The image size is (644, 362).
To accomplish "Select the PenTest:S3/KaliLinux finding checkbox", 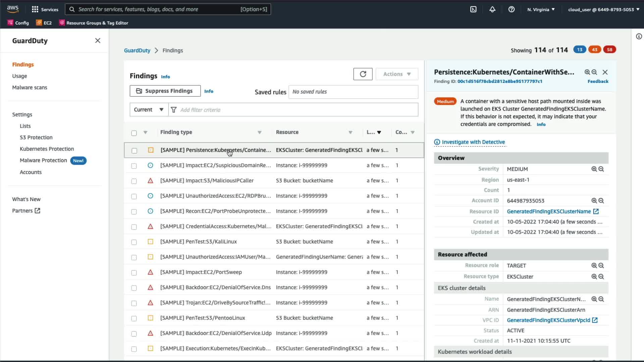I will click(134, 242).
